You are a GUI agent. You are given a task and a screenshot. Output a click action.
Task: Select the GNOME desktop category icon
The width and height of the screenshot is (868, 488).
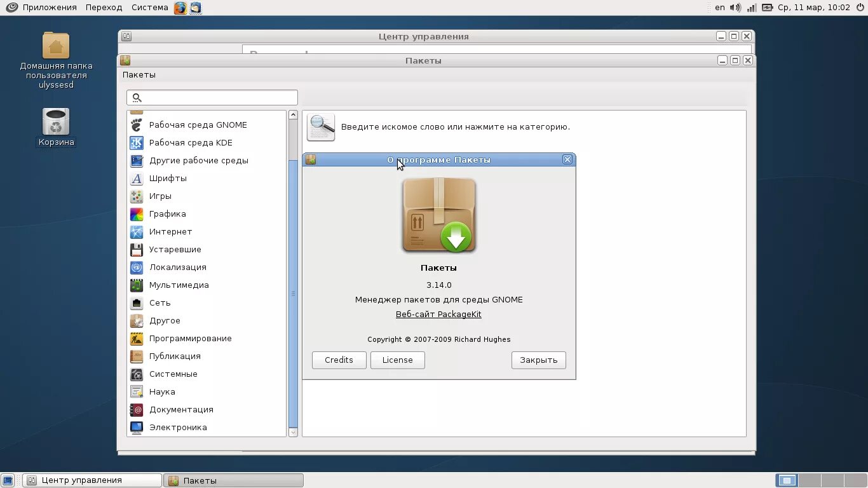[x=137, y=125]
